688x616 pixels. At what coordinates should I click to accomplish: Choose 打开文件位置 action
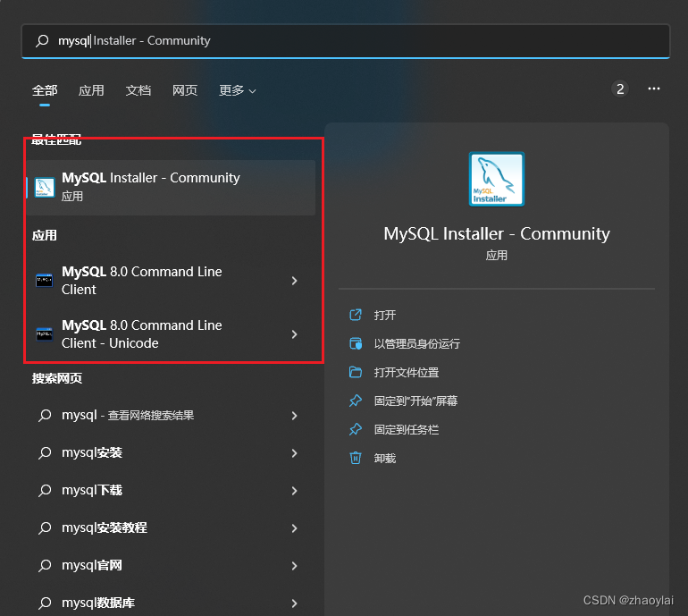tap(407, 372)
